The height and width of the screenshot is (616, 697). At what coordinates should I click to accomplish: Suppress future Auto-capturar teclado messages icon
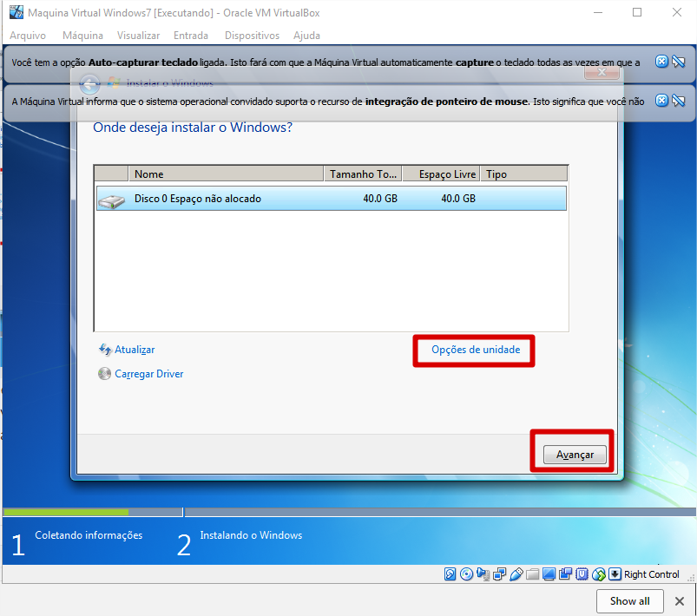(x=678, y=62)
